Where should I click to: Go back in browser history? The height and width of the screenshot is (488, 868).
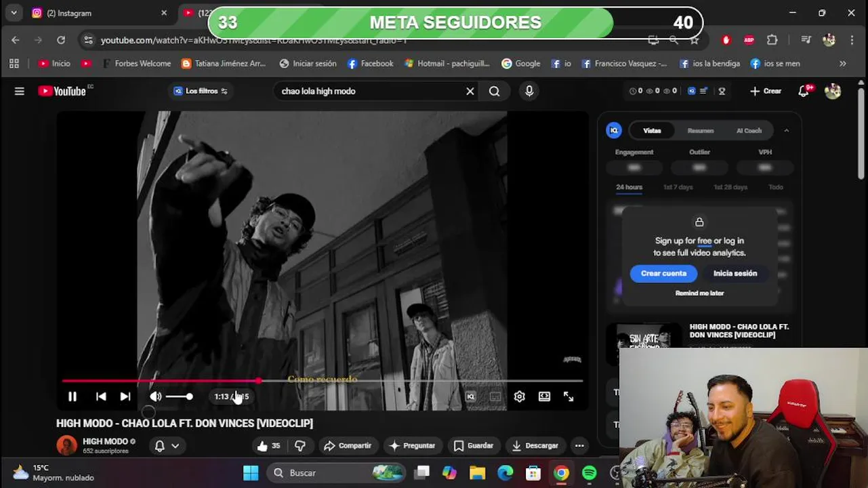(16, 40)
